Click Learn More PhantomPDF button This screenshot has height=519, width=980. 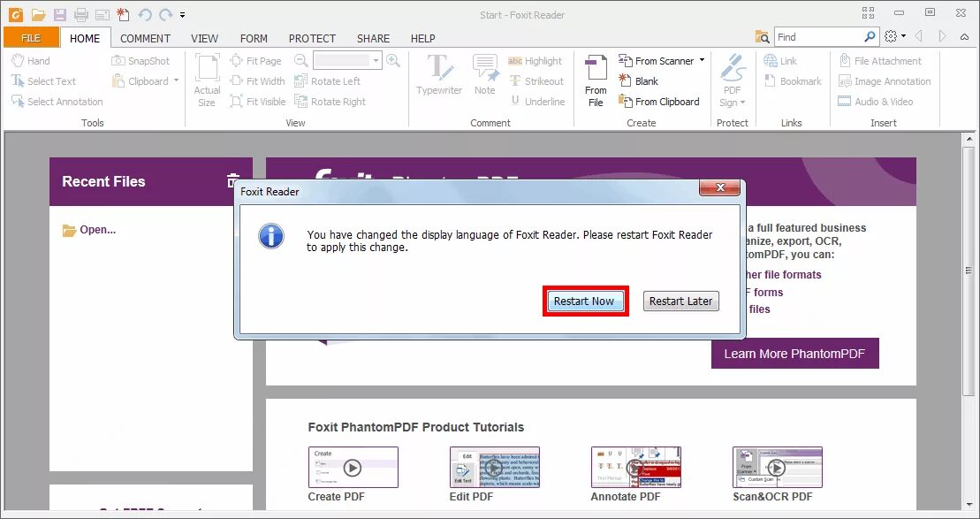point(794,354)
